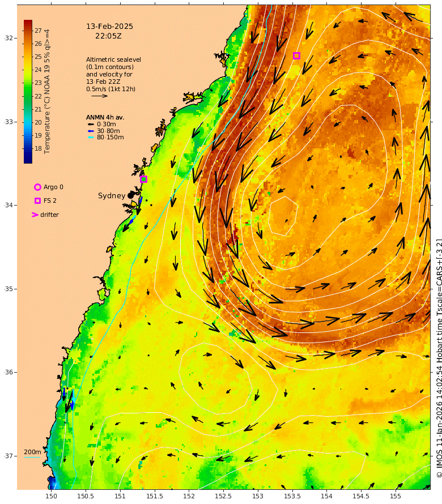Click the black Sydney city dot
This screenshot has height=504, width=442.
pyautogui.click(x=130, y=195)
